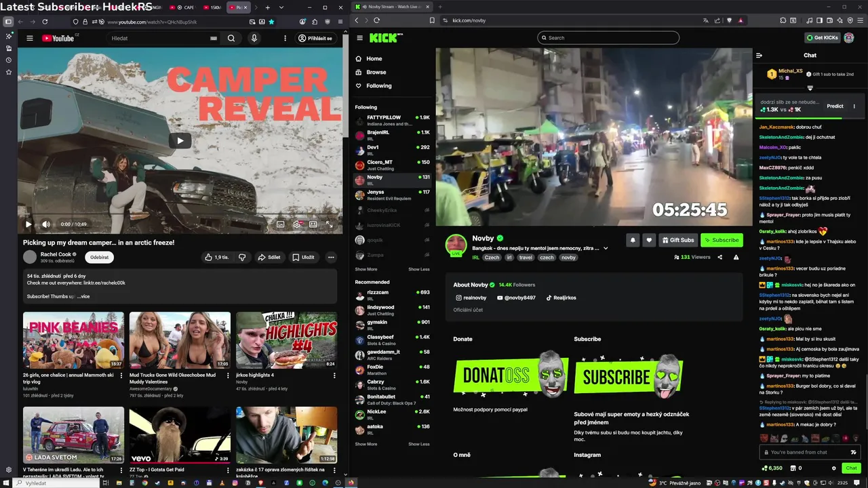Image resolution: width=868 pixels, height=488 pixels.
Task: Toggle theater mode in YouTube player
Action: click(x=313, y=224)
